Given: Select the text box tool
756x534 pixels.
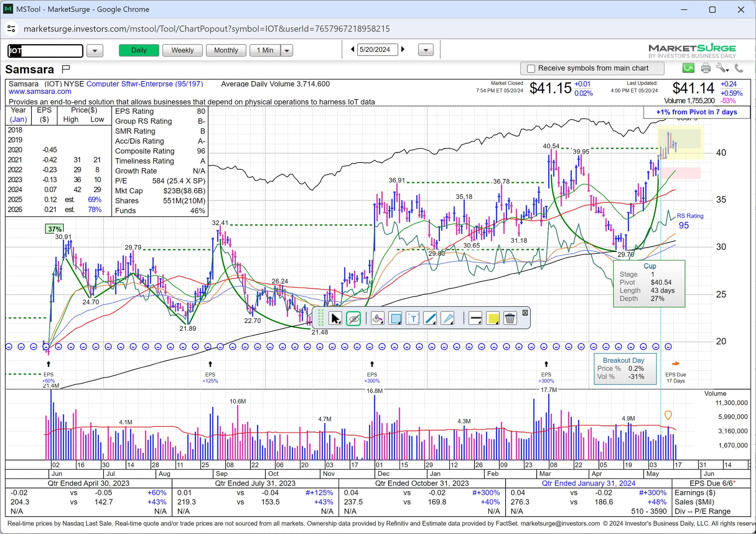Looking at the screenshot, I should click(413, 318).
